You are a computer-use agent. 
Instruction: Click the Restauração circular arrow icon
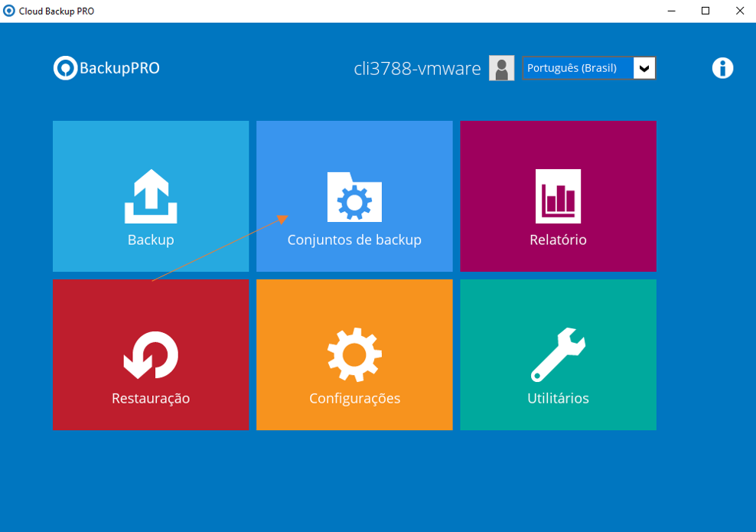(151, 355)
